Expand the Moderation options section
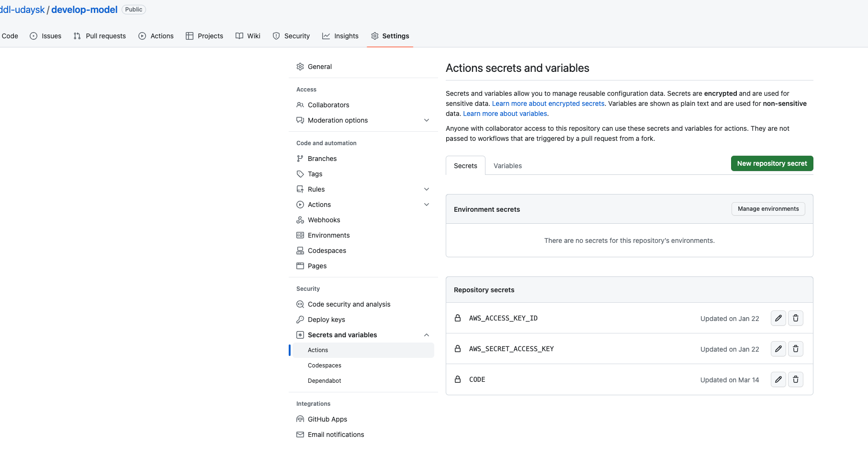 click(x=426, y=120)
